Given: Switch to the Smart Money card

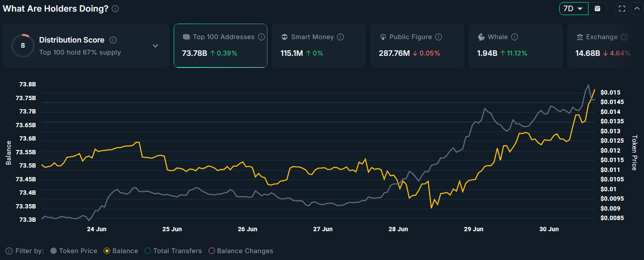Looking at the screenshot, I should [319, 46].
